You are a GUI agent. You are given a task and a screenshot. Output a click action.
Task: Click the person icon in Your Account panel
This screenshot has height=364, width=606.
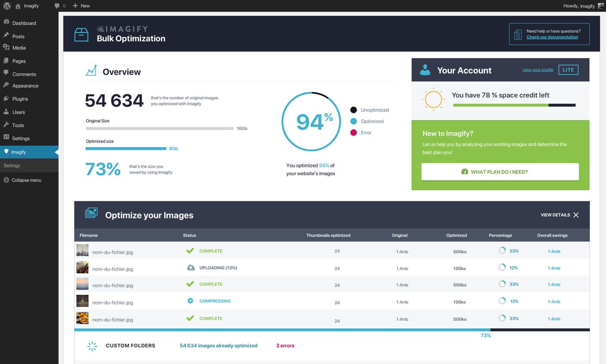click(425, 70)
